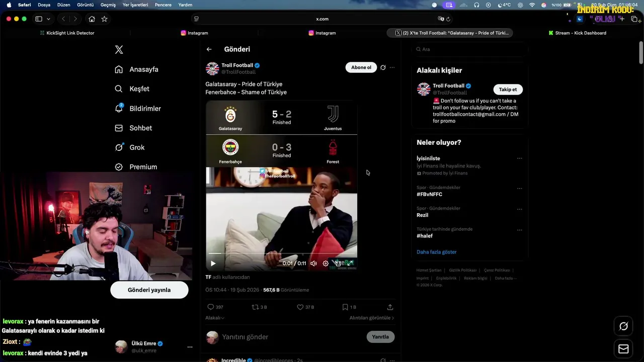Click the Ara search field
This screenshot has width=644, height=362.
point(469,49)
